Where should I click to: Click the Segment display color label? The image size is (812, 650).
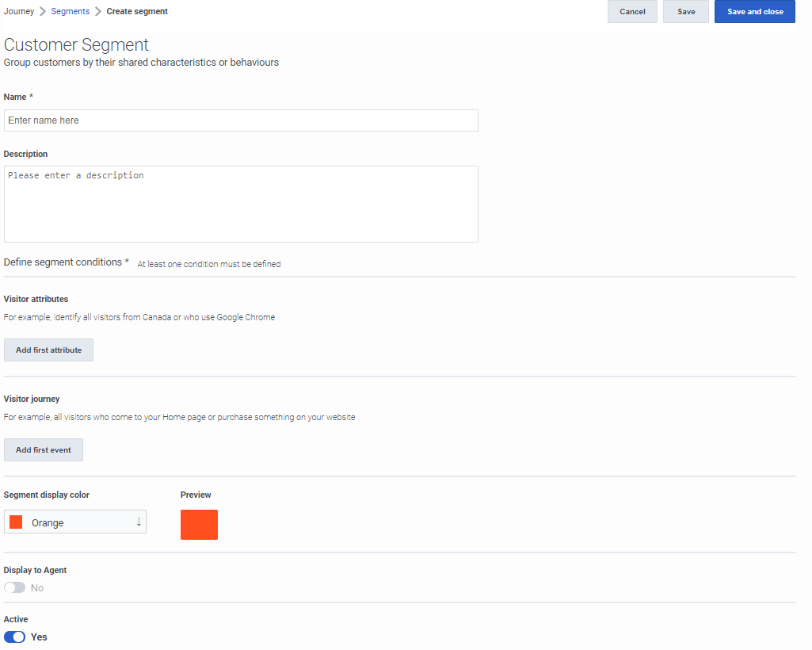pyautogui.click(x=47, y=495)
